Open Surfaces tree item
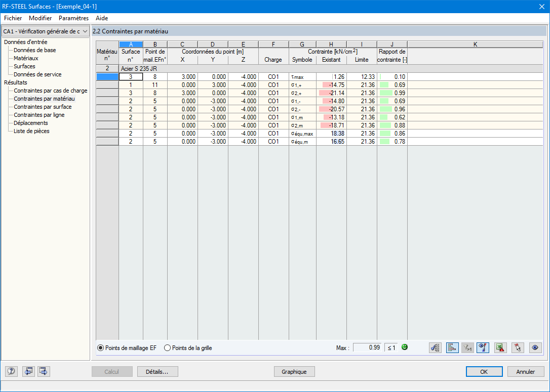The width and height of the screenshot is (550, 392). point(24,66)
